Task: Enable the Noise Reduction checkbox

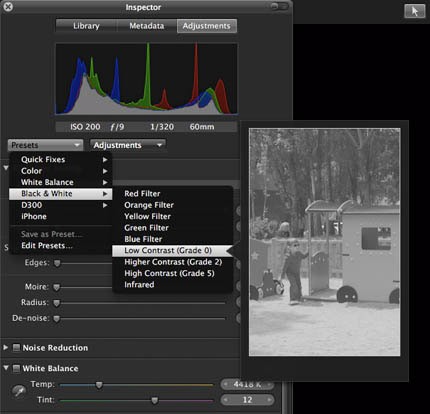Action: (16, 348)
